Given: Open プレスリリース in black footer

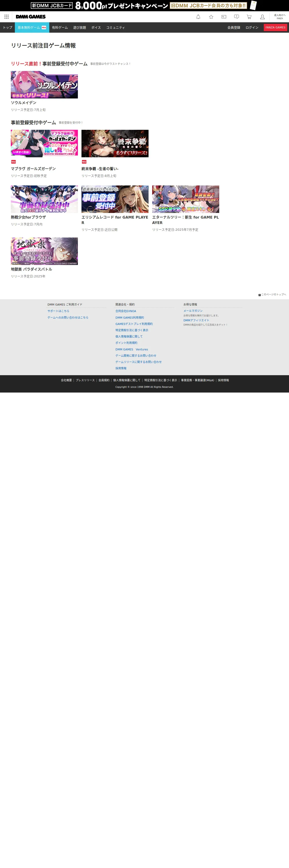Looking at the screenshot, I should pos(85,380).
